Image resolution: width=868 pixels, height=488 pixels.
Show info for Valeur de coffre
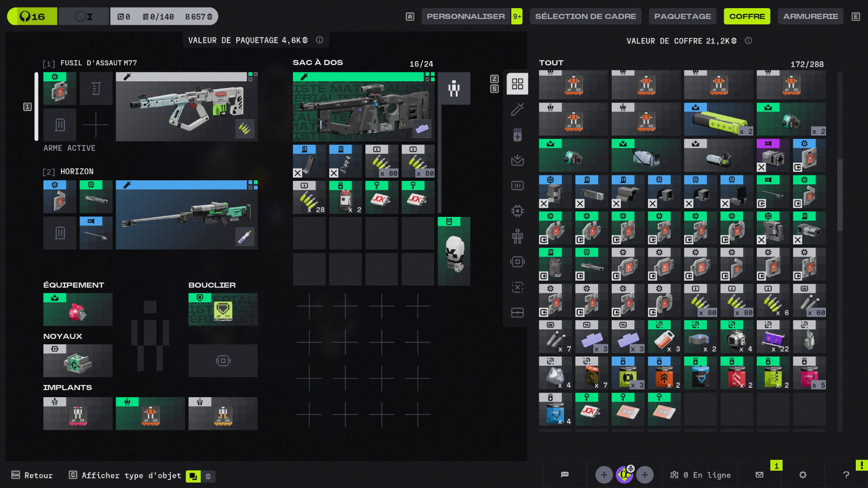[749, 41]
